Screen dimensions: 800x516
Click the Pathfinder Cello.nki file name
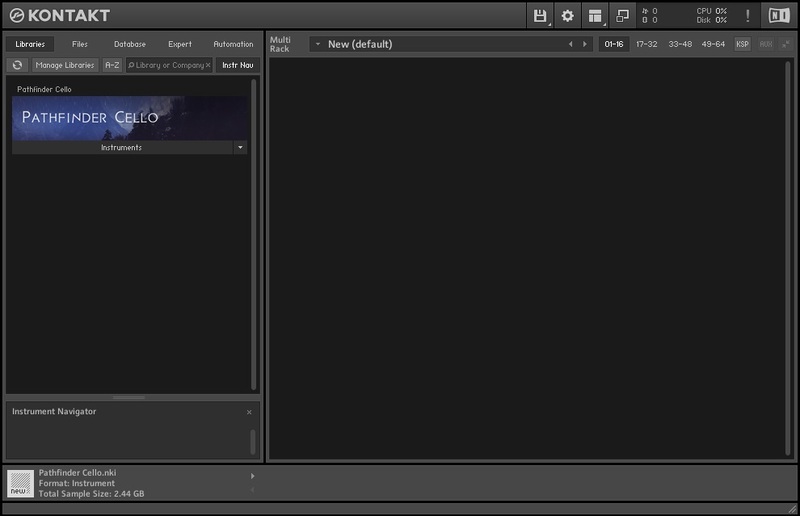78,473
